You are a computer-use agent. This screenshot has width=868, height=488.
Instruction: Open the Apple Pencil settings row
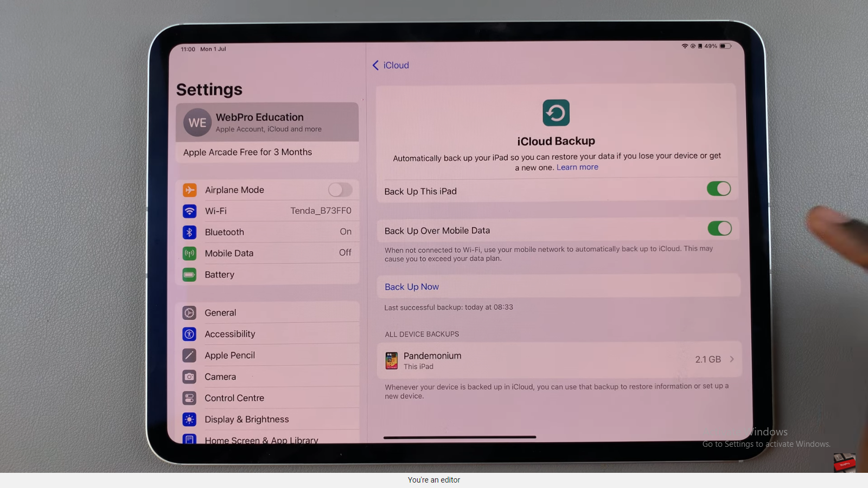tap(268, 355)
